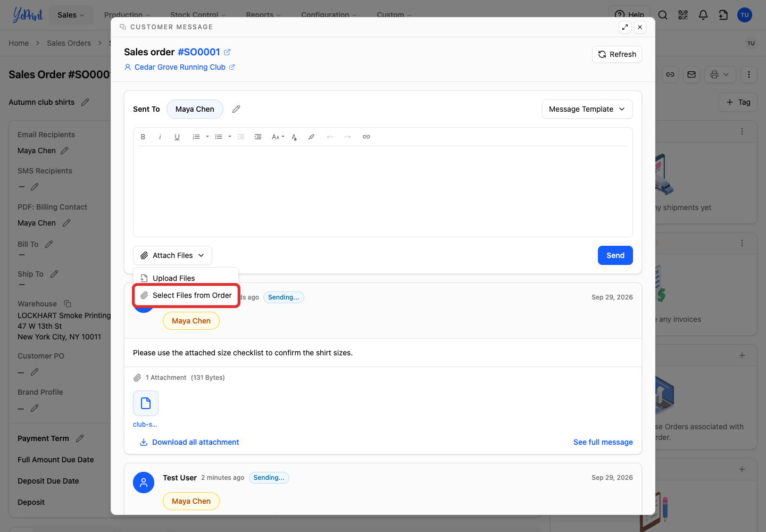The width and height of the screenshot is (766, 532).
Task: View notifications bell
Action: 703,15
